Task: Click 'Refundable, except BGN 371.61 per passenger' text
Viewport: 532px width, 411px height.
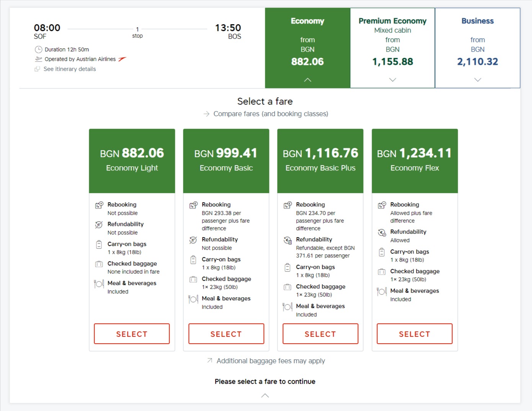Action: (325, 252)
